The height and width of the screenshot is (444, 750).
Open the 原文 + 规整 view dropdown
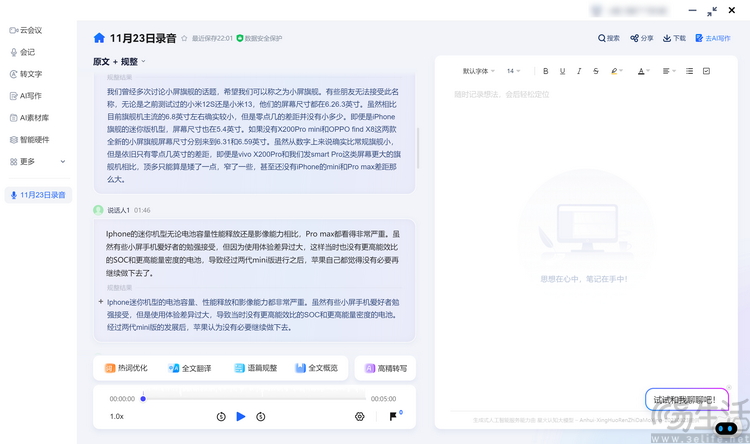coord(119,62)
